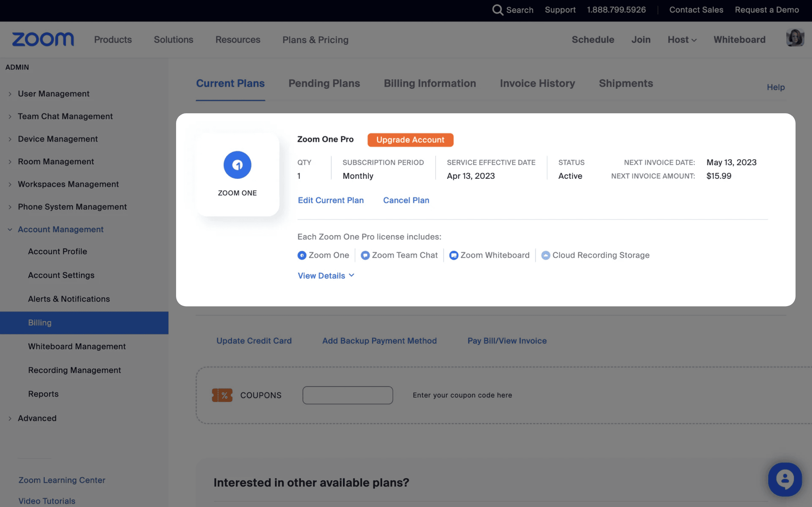Click the Zoom Whiteboard feature icon
The width and height of the screenshot is (812, 507).
tap(454, 255)
